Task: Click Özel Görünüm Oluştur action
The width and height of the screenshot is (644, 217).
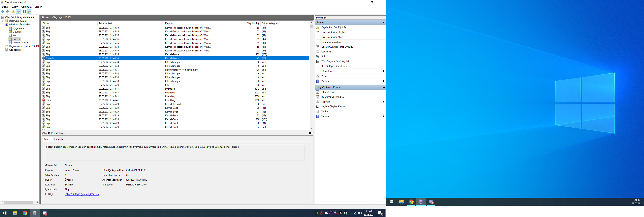Action: tap(334, 32)
